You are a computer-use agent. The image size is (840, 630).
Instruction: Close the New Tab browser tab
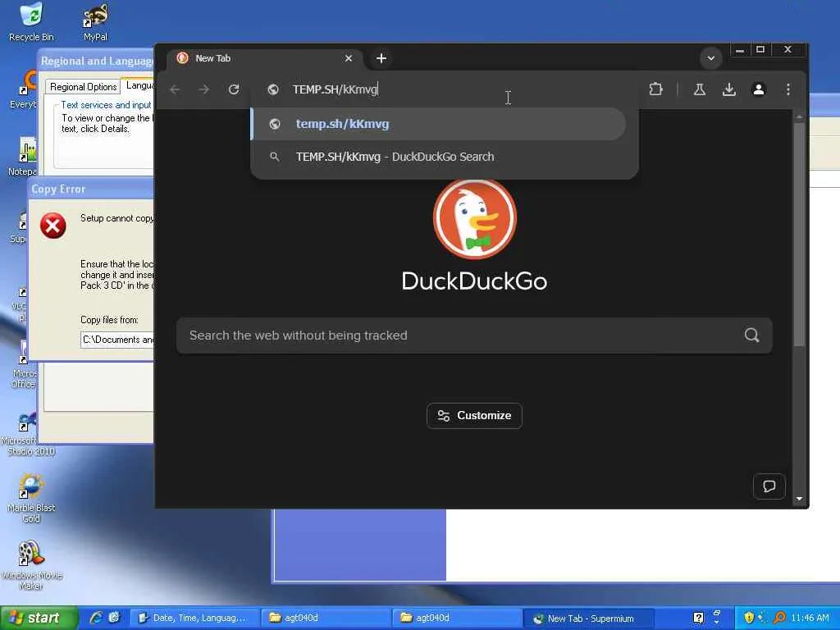(x=349, y=58)
